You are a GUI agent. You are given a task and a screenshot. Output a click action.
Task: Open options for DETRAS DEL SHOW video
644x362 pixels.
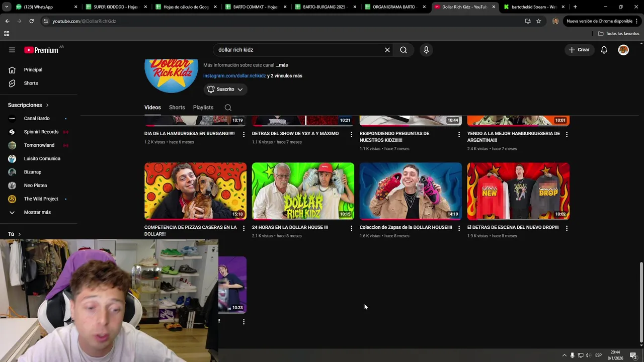[351, 134]
